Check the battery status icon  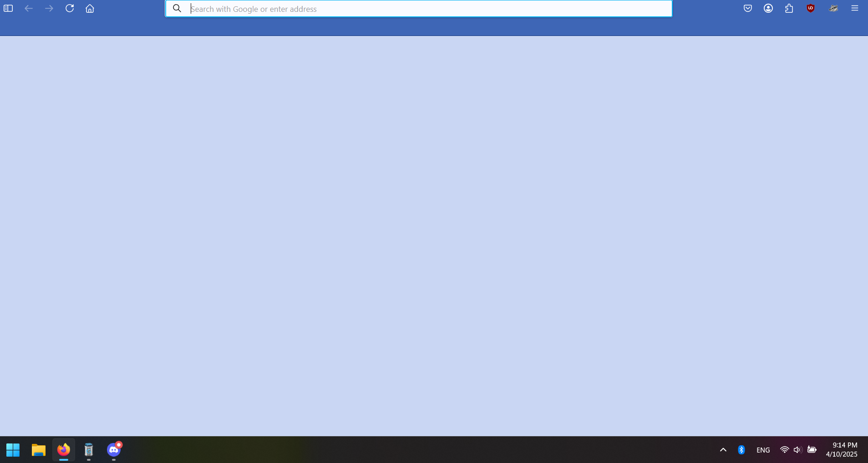(x=812, y=450)
